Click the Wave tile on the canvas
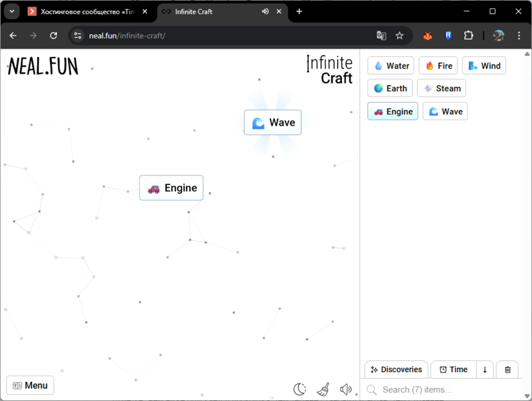This screenshot has width=532, height=401. [x=273, y=122]
